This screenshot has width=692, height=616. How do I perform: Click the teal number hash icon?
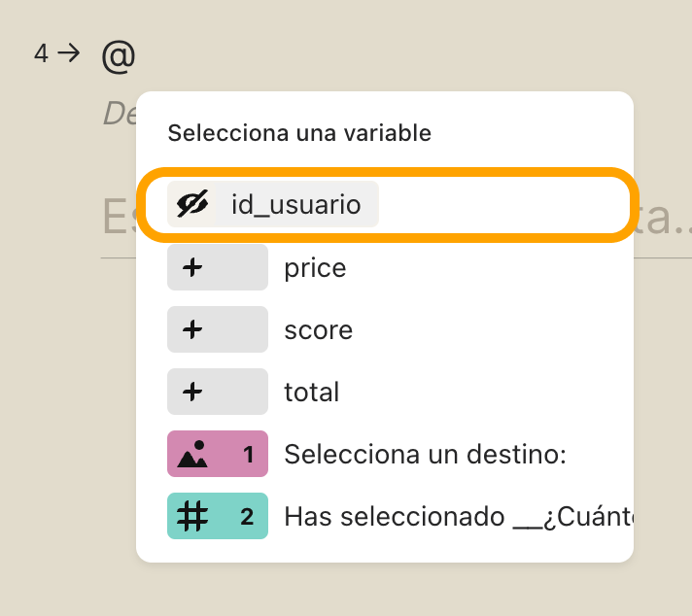click(192, 516)
